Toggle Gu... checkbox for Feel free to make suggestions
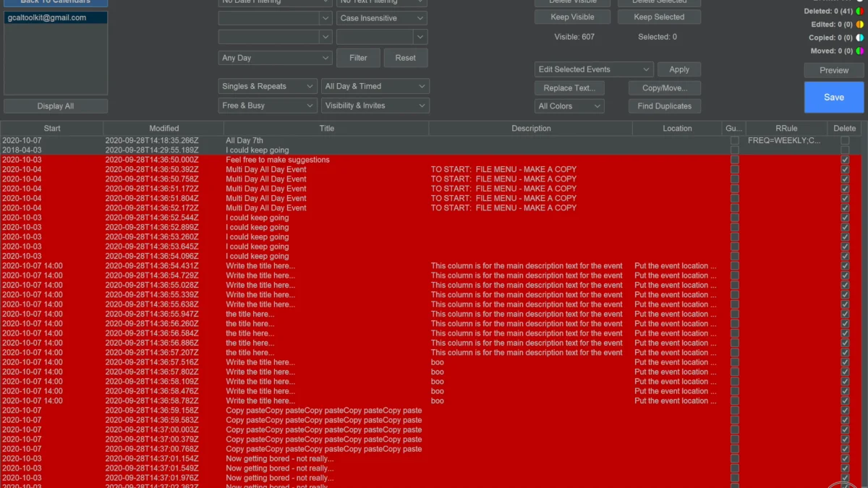This screenshot has width=868, height=488. [735, 160]
